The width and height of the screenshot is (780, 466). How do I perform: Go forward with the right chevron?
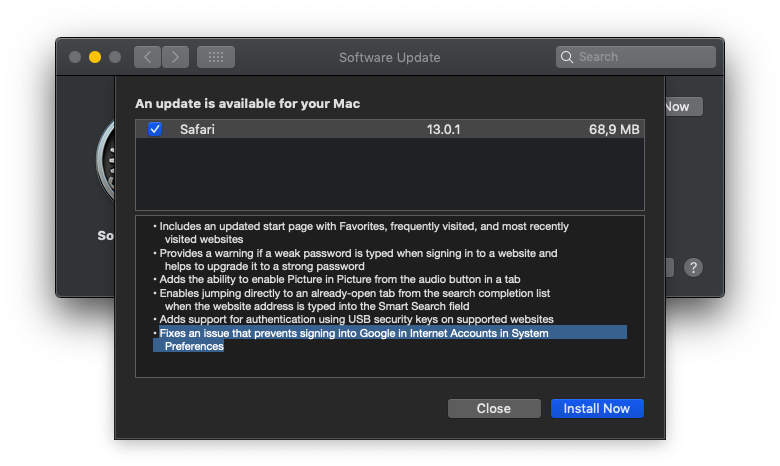point(175,57)
